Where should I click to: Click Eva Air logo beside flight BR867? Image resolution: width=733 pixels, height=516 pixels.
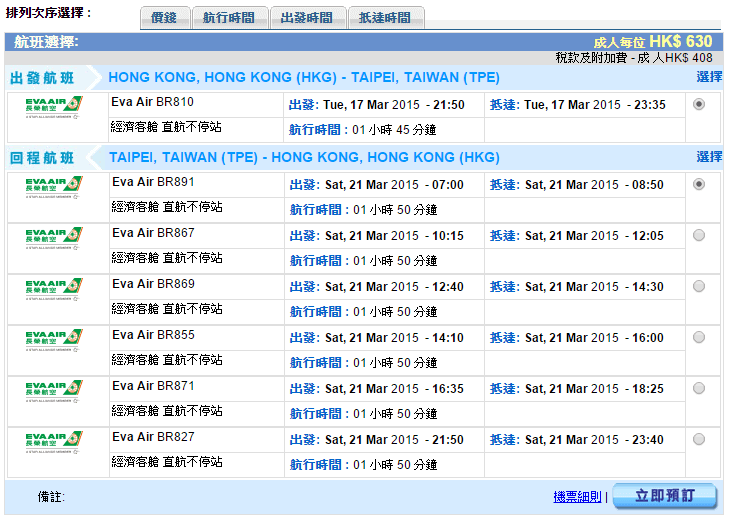pyautogui.click(x=54, y=238)
